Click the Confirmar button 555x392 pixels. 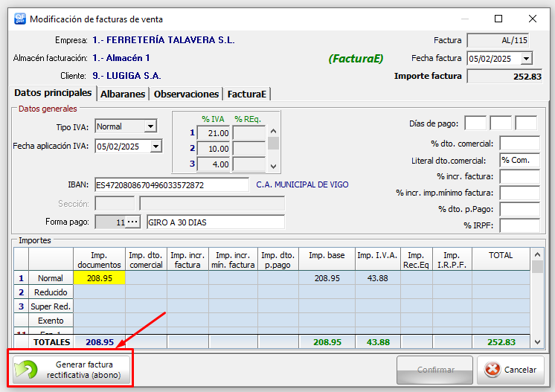pyautogui.click(x=434, y=370)
